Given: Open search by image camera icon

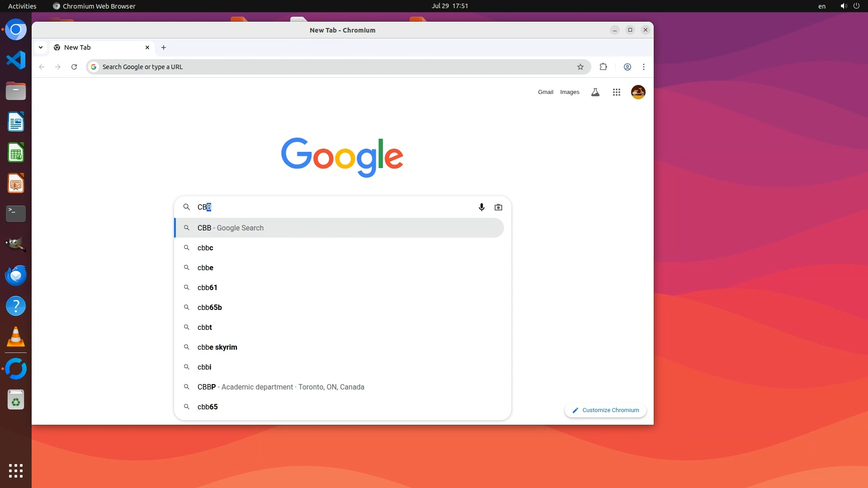Looking at the screenshot, I should [x=498, y=207].
